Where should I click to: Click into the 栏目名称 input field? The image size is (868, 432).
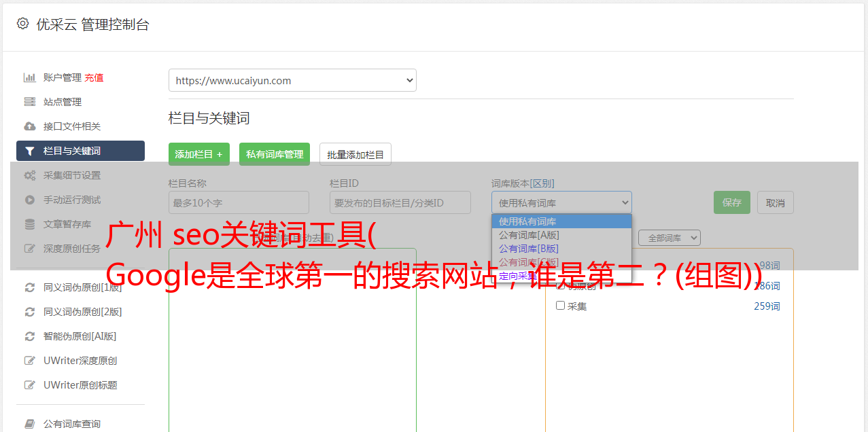pos(239,202)
